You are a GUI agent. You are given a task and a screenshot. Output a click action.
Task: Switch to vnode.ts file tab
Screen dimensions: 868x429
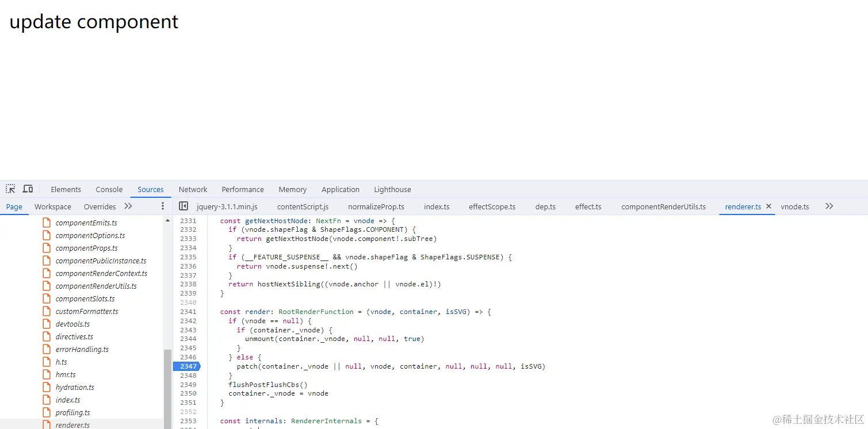click(795, 206)
